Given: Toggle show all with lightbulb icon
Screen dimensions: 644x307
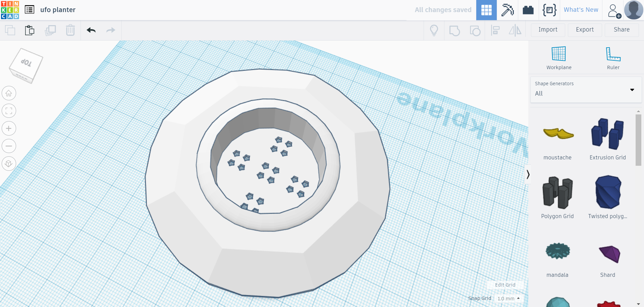Looking at the screenshot, I should [x=434, y=31].
